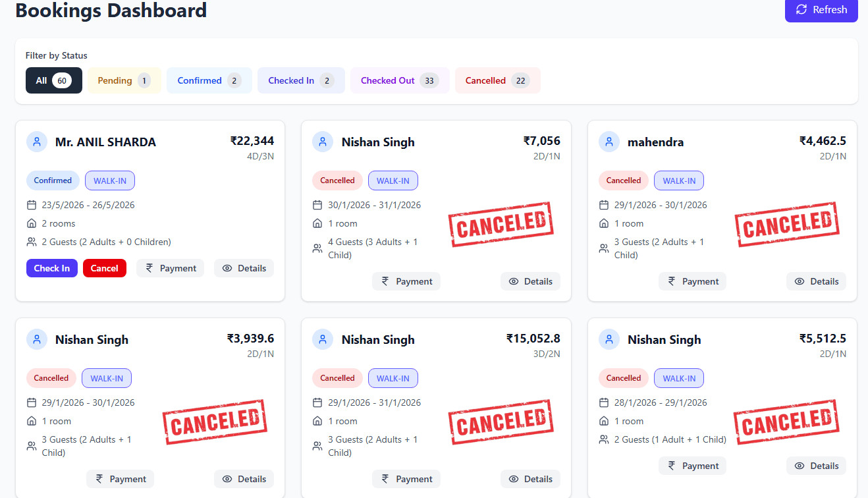Cancel Mr. ANIL SHARDA's booking
The width and height of the screenshot is (868, 498).
[104, 268]
